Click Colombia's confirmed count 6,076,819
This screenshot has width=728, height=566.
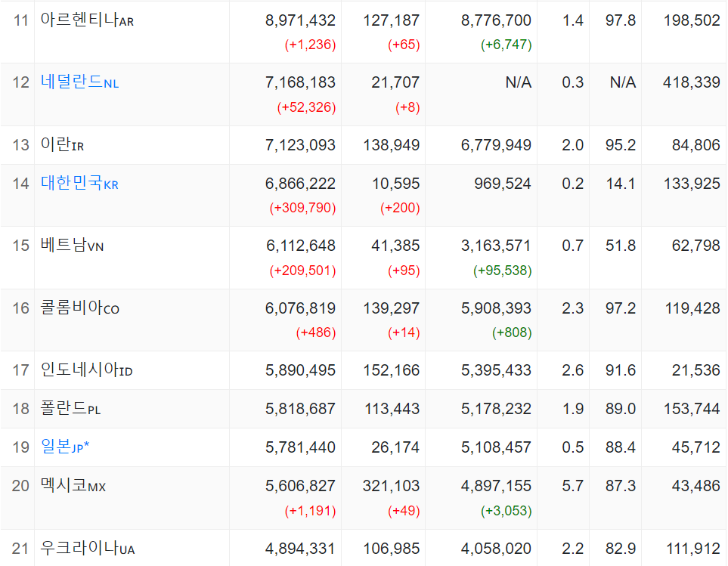click(x=300, y=308)
